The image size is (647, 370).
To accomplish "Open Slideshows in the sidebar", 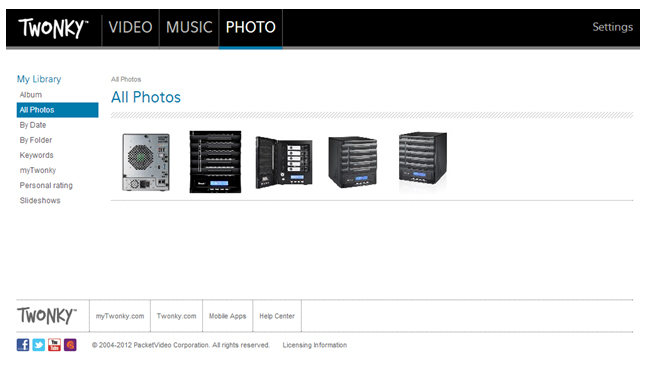I will pos(40,200).
